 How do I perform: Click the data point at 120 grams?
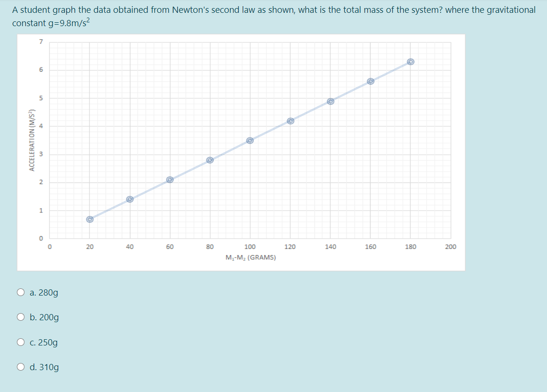(x=291, y=121)
